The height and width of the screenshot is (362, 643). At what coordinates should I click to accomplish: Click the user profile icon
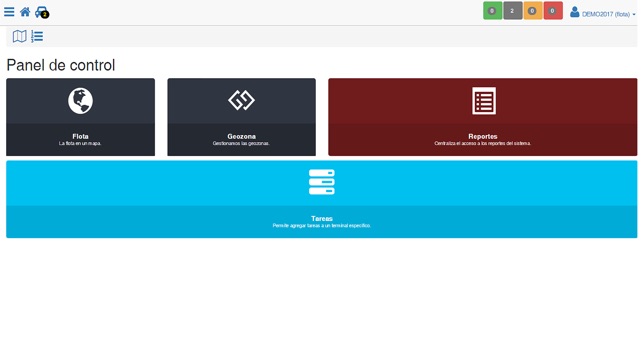pos(575,12)
